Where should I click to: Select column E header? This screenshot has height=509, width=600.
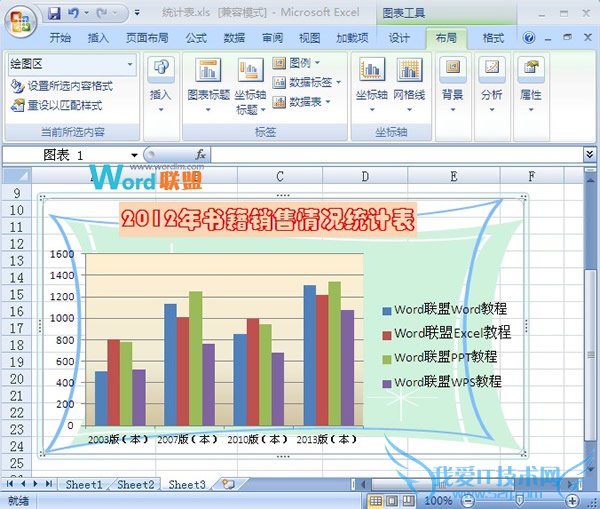click(x=454, y=176)
